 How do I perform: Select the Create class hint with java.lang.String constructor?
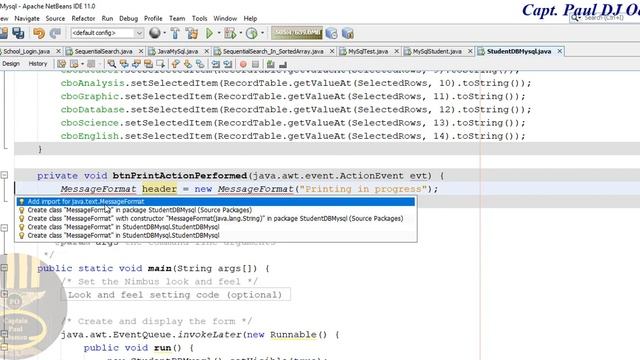(216, 219)
